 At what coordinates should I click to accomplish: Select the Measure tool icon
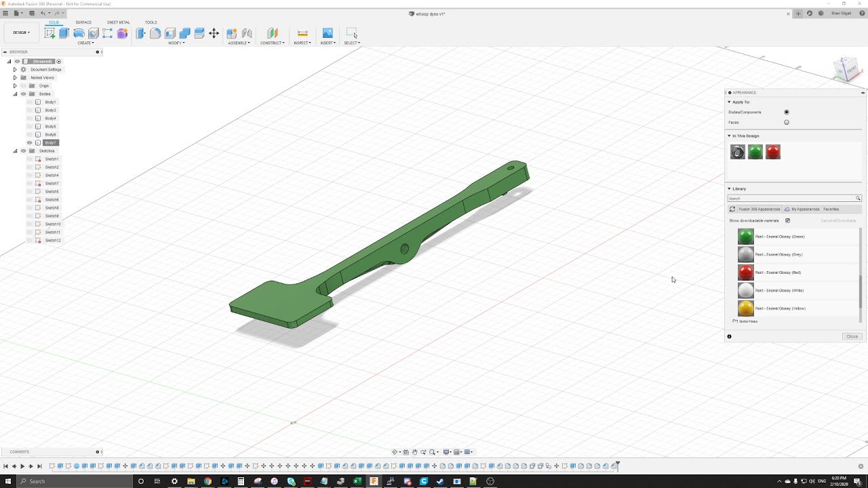[x=302, y=33]
